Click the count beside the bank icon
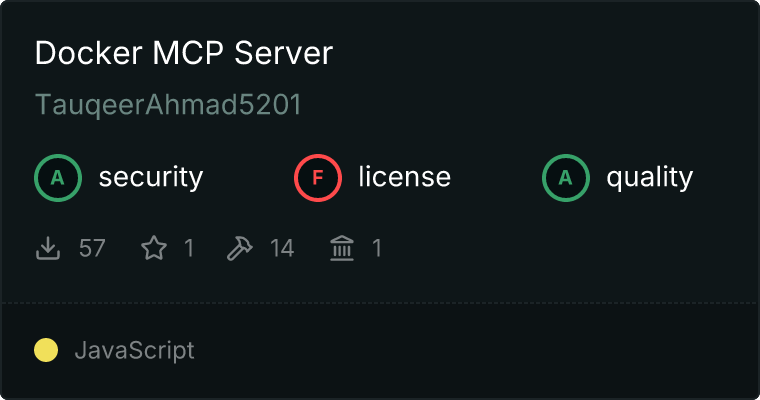The height and width of the screenshot is (400, 760). point(377,248)
